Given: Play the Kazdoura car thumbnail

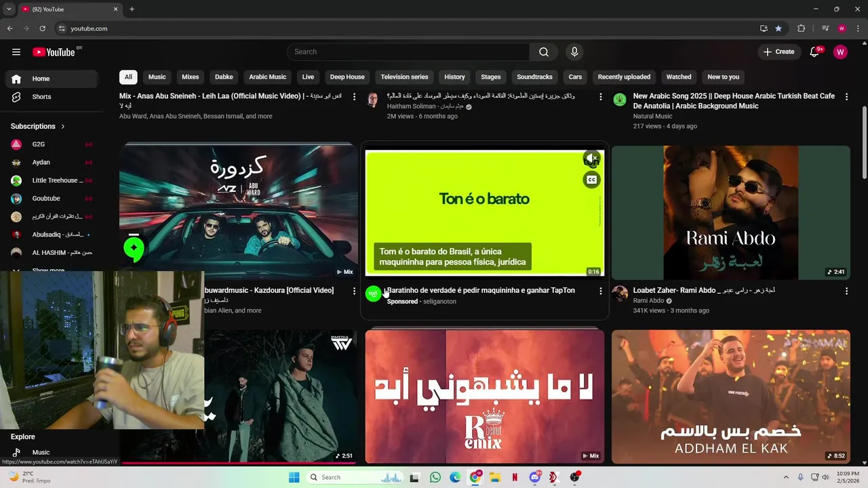Looking at the screenshot, I should tap(238, 211).
